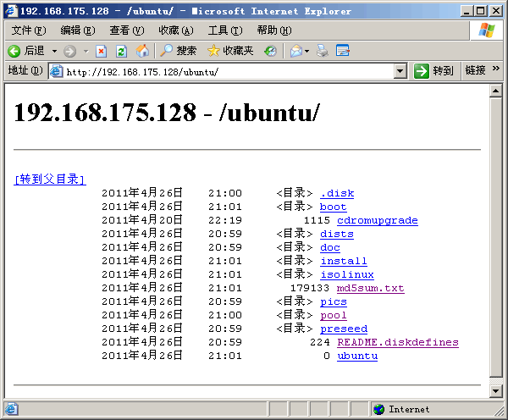
Task: Open the 收藏(A) menu
Action: [x=176, y=30]
